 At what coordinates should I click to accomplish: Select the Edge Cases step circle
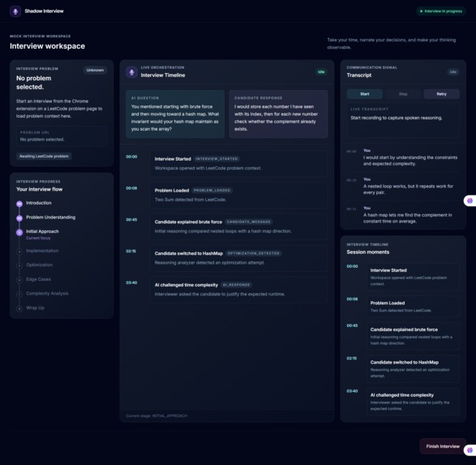coord(19,280)
